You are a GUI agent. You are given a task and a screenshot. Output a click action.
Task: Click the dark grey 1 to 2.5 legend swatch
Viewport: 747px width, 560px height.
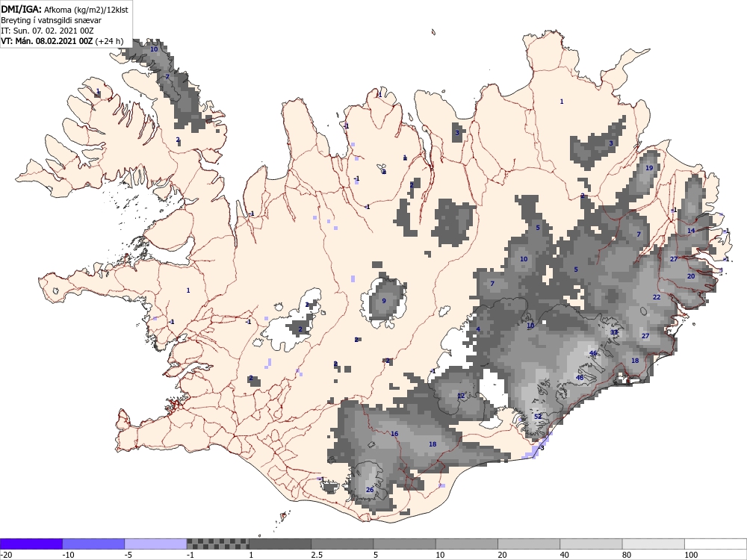280,544
